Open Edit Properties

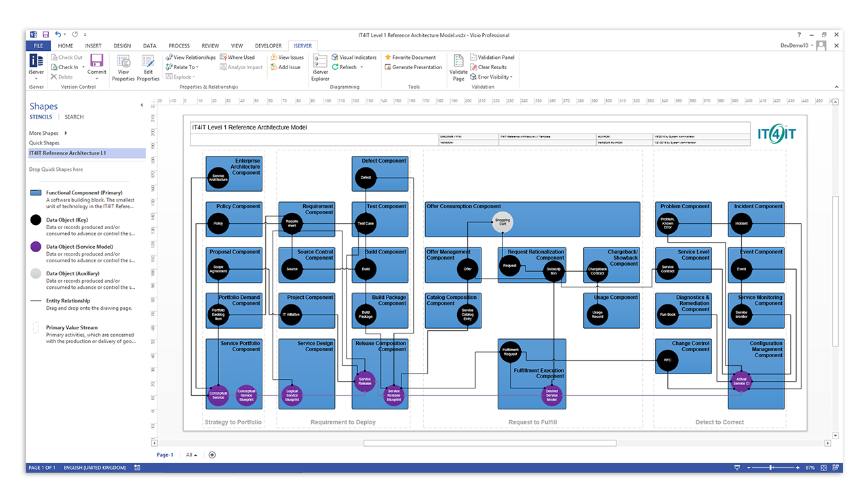pyautogui.click(x=148, y=67)
